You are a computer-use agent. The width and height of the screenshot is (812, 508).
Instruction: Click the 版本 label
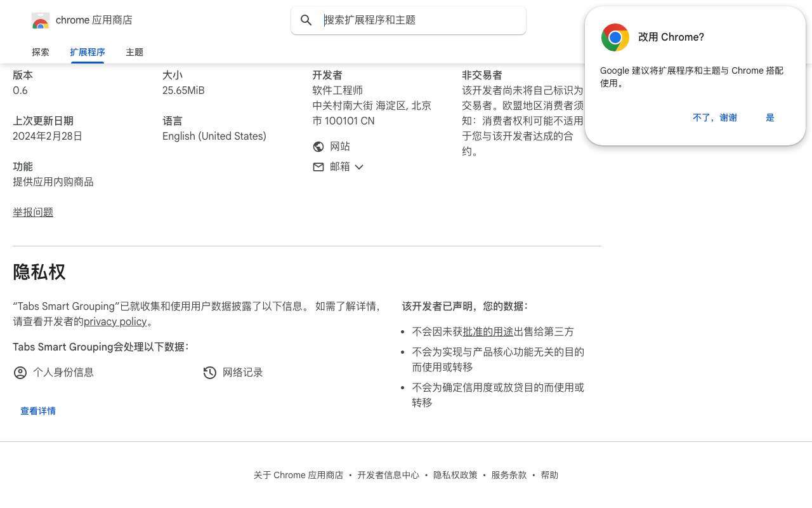pyautogui.click(x=23, y=76)
